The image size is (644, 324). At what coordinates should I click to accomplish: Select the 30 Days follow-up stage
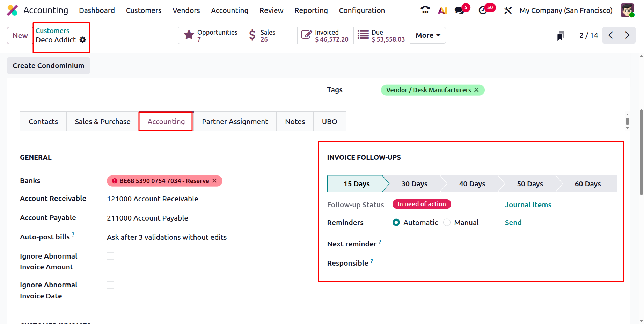tap(414, 184)
